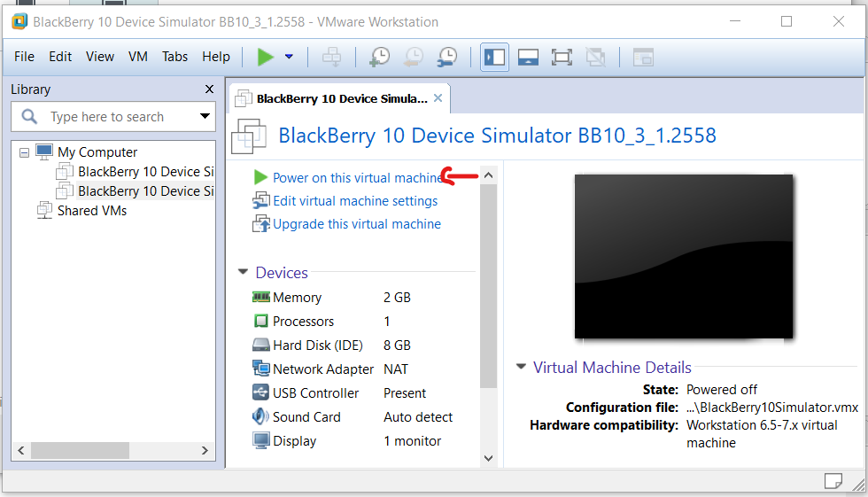Image resolution: width=868 pixels, height=497 pixels.
Task: Click the devices panel scroll down arrow
Action: (488, 458)
